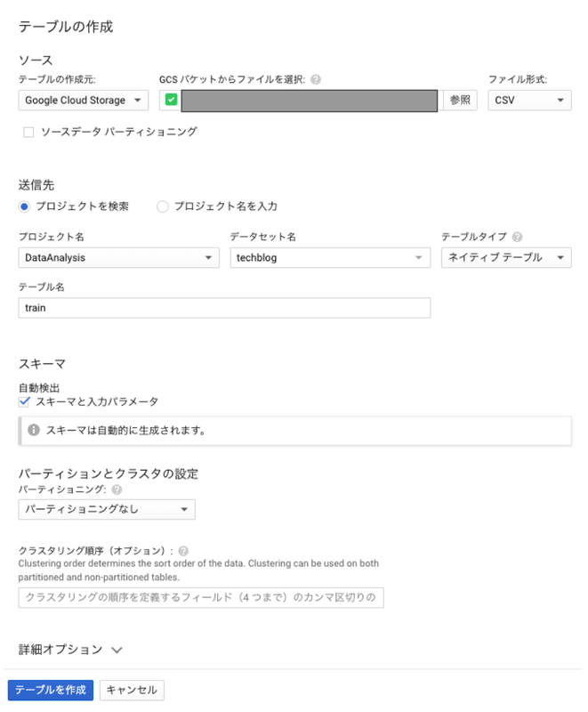Select プロジェクトを検索 radio button
Viewport: 588px width, 712px height.
pyautogui.click(x=25, y=206)
